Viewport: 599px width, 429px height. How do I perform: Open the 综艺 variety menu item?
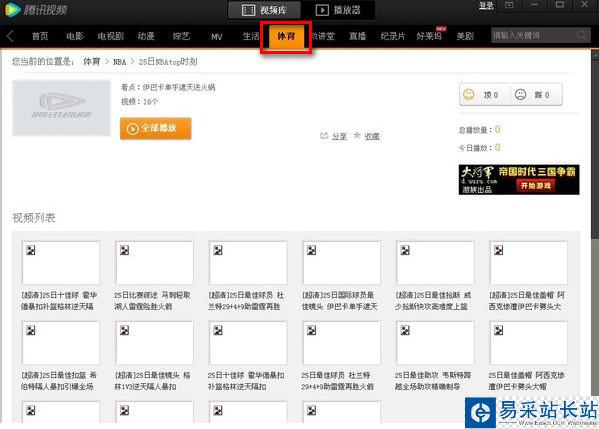[181, 36]
